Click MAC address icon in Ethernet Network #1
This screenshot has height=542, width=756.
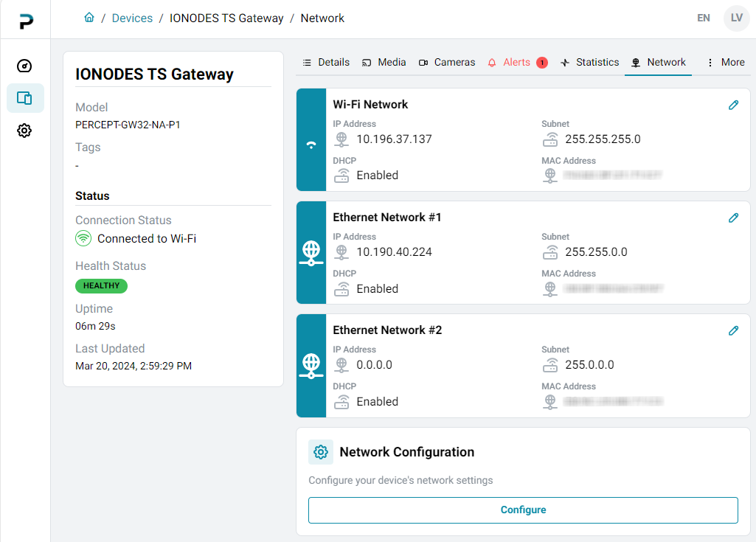point(550,289)
